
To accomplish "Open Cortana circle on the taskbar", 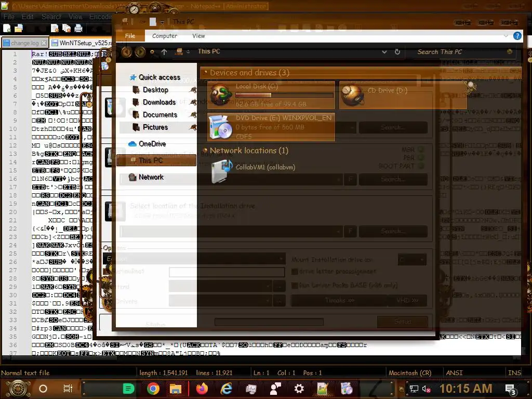I will coord(43,389).
